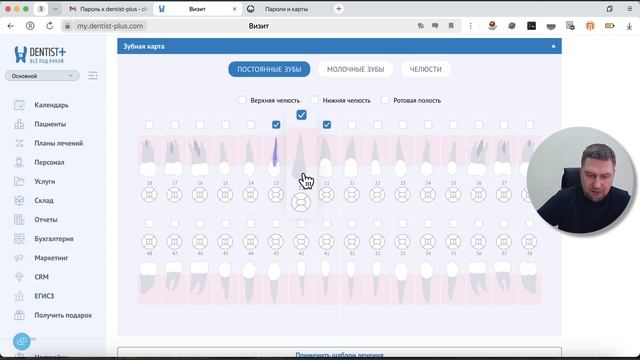640x360 pixels.
Task: Click the Dentist+ logo
Action: tap(40, 54)
